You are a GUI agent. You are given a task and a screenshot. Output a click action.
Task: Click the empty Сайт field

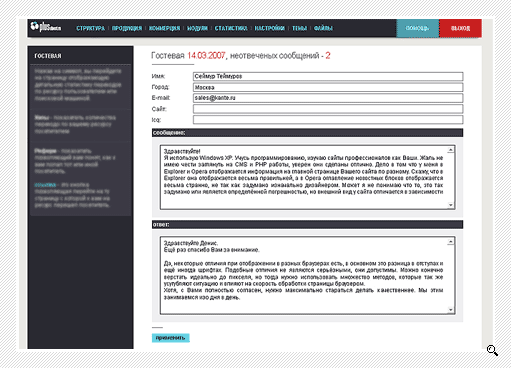(328, 109)
